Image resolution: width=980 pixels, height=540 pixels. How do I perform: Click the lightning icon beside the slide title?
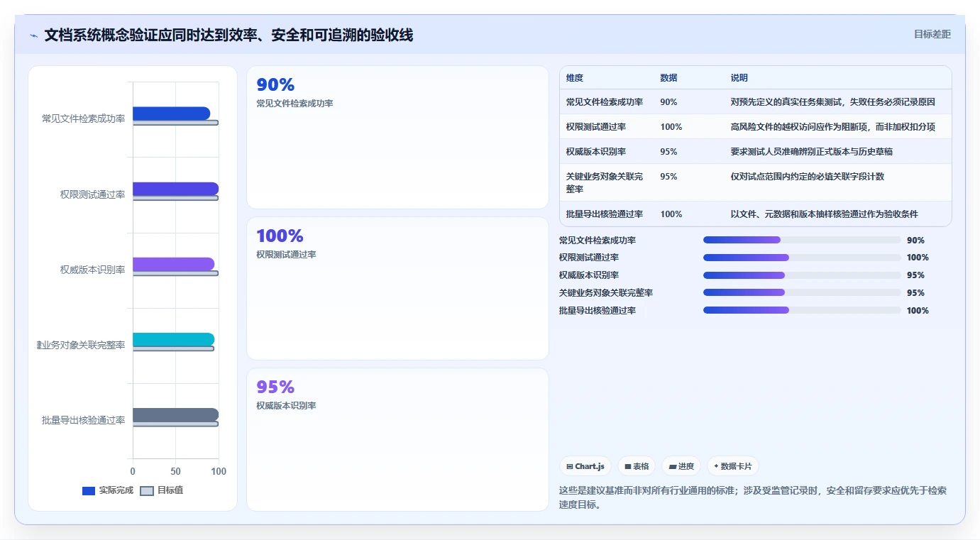click(x=33, y=35)
